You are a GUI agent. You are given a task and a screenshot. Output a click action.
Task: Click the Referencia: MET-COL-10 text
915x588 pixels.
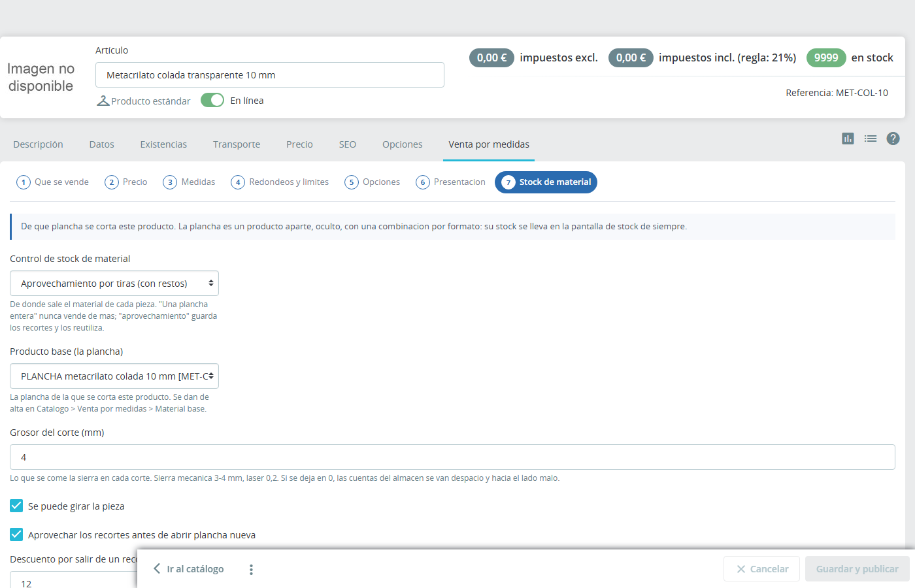click(837, 93)
